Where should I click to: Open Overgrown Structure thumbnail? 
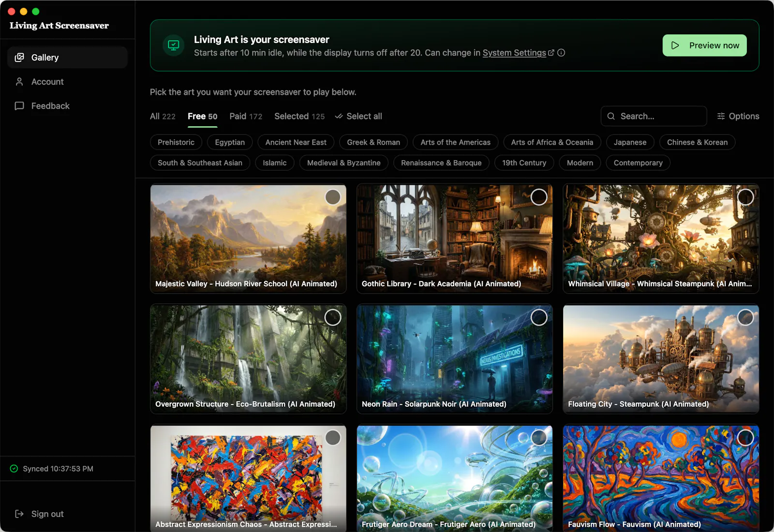pyautogui.click(x=248, y=359)
